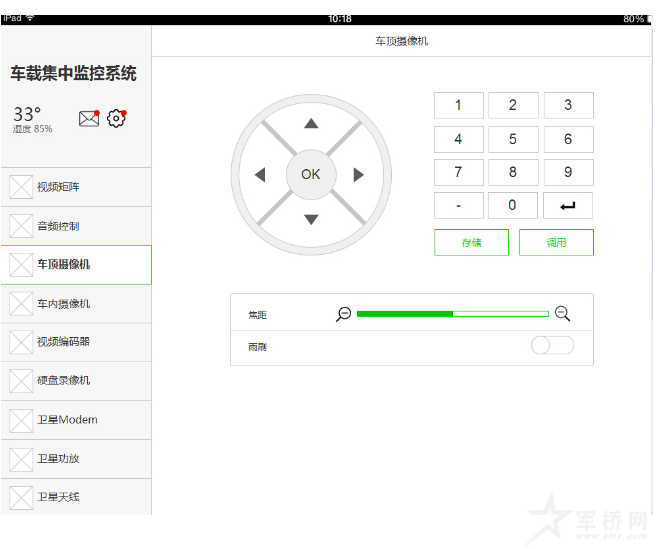Open 音频控制 from the sidebar
This screenshot has width=660, height=549.
coord(75,226)
